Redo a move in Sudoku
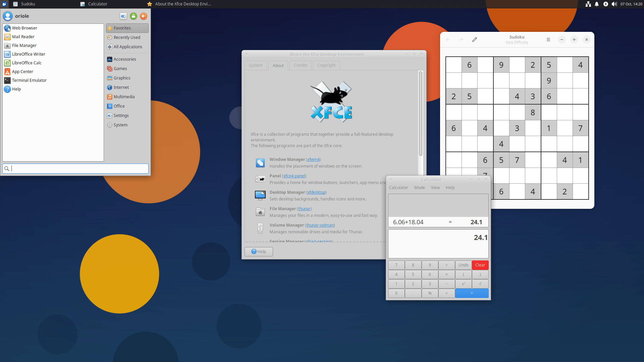The image size is (644, 362). tap(461, 40)
